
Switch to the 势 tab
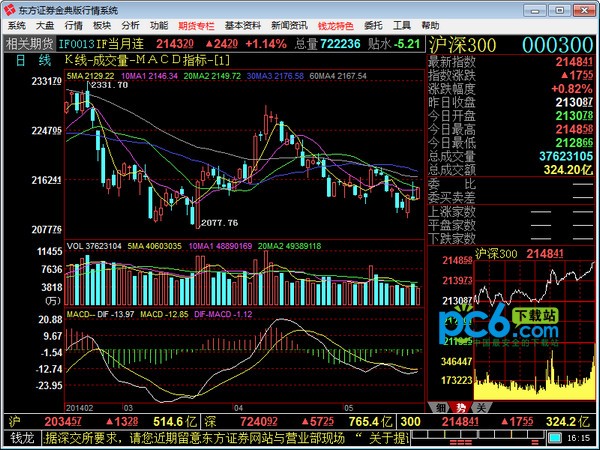(460, 408)
